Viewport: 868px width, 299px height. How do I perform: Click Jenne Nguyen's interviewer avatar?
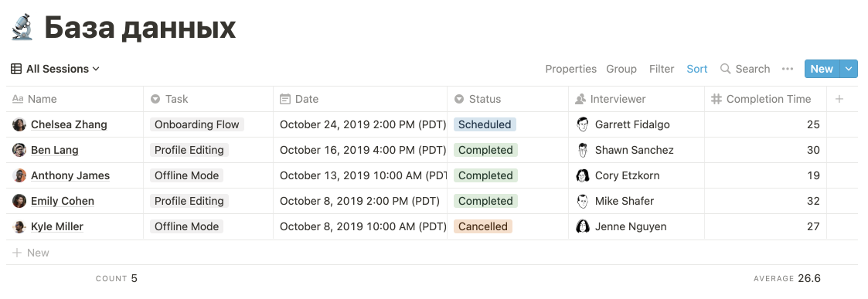point(582,226)
